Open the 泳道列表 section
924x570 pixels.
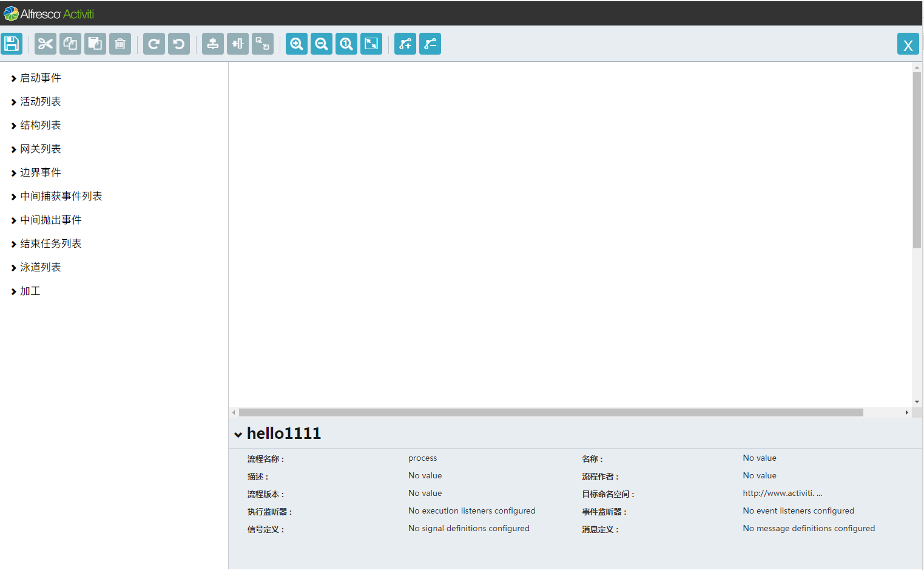pos(40,267)
